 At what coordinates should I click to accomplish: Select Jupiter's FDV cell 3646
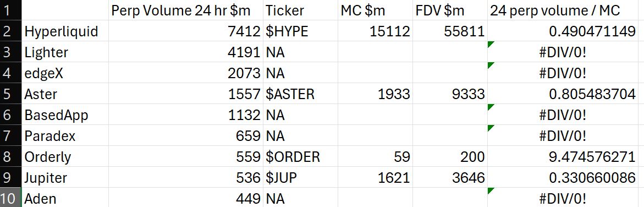point(450,177)
